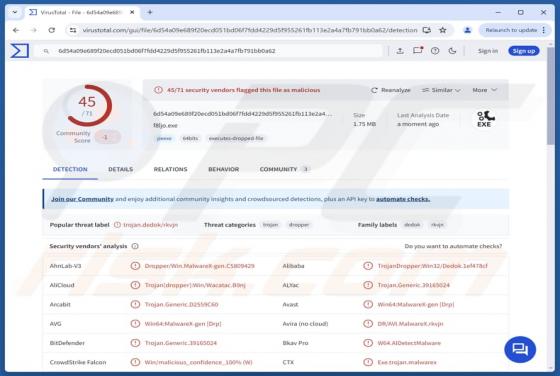
Task: Open the RELATIONS tab
Action: (x=170, y=169)
